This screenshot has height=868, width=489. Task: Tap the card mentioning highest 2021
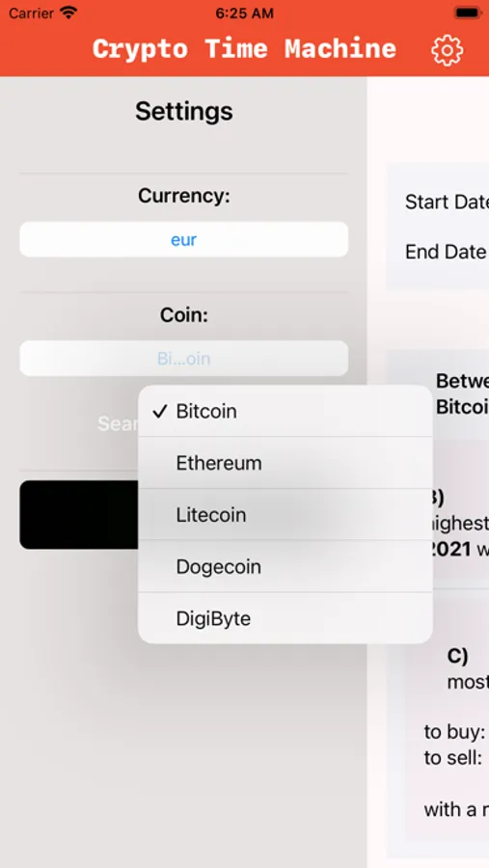click(457, 523)
